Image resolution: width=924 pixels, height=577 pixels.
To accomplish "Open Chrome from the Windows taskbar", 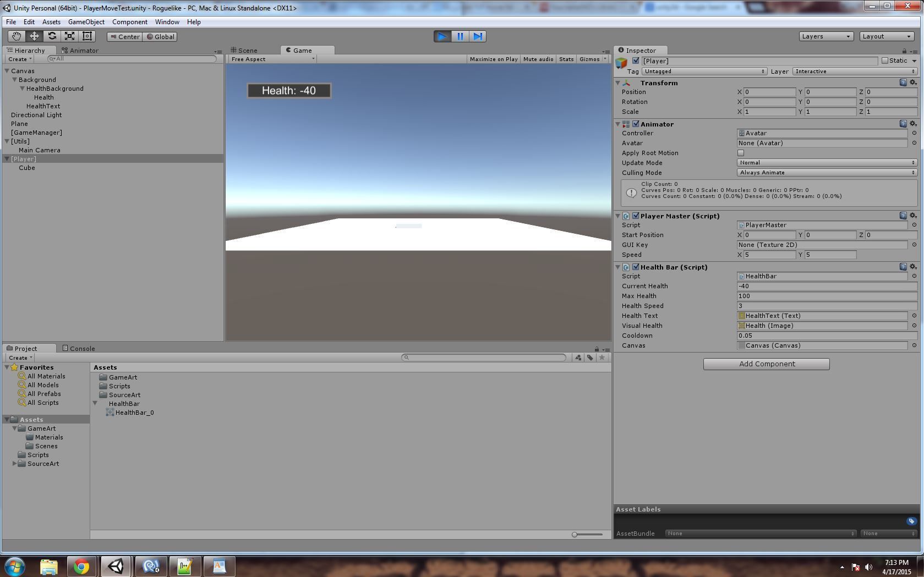I will click(81, 566).
